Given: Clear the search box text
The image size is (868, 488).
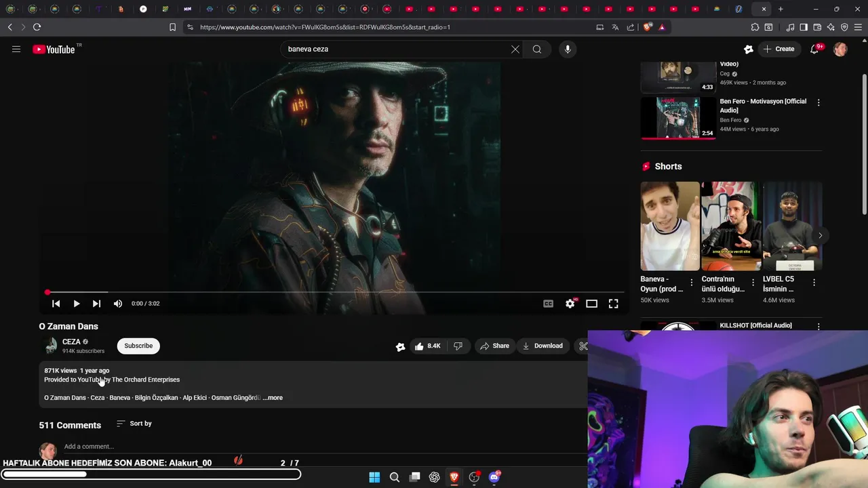Looking at the screenshot, I should click(515, 49).
